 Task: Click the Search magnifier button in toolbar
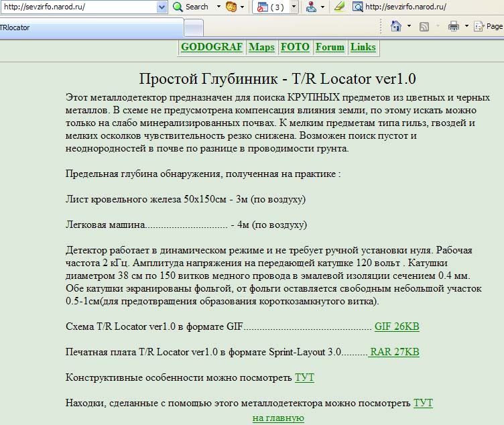[x=190, y=7]
